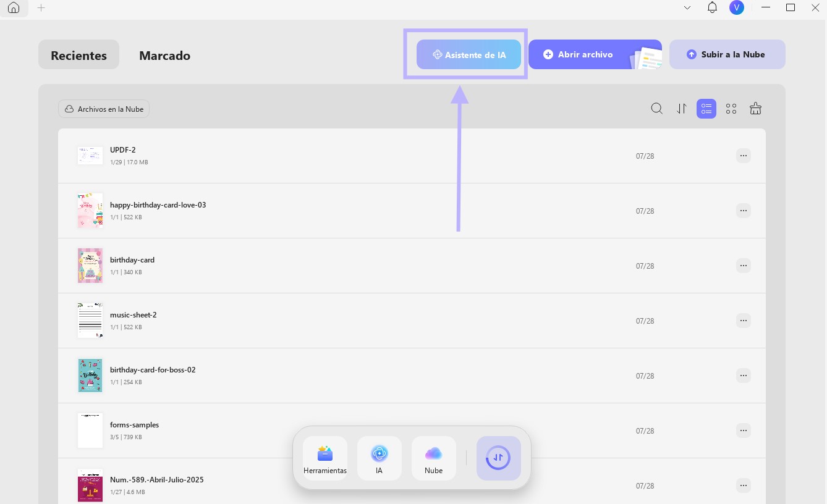Open the music-sheet-2 thumbnail
Image resolution: width=827 pixels, height=504 pixels.
point(90,320)
